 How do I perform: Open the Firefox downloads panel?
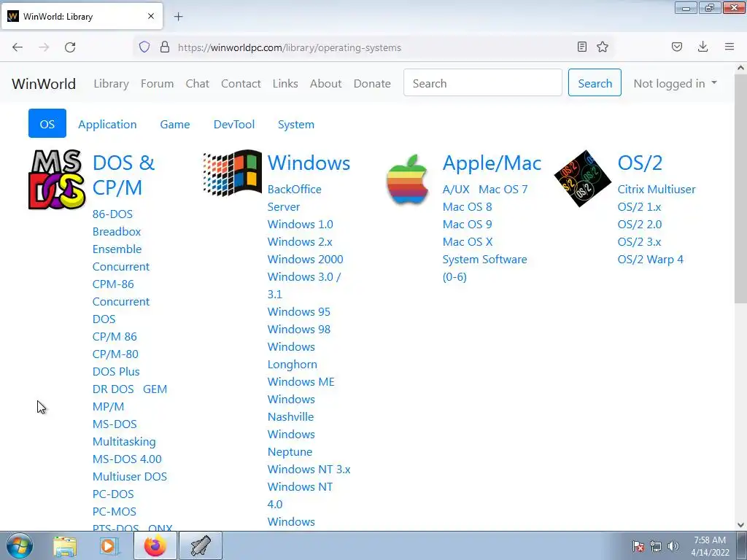[703, 47]
